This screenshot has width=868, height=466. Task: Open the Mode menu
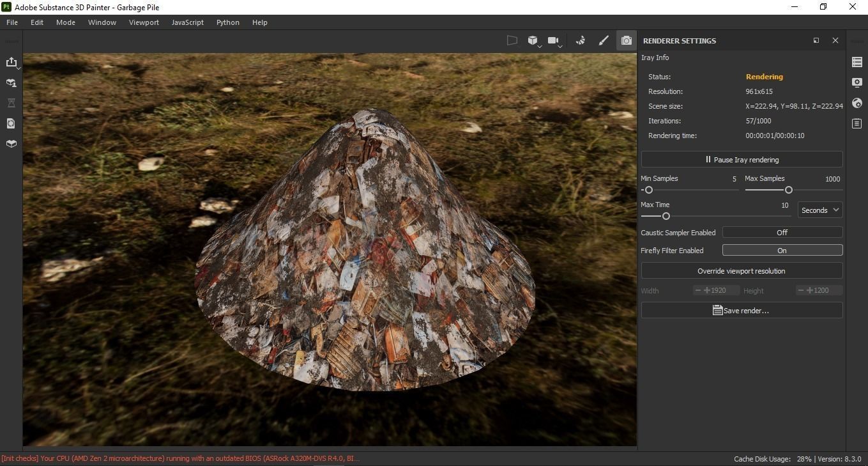click(66, 22)
